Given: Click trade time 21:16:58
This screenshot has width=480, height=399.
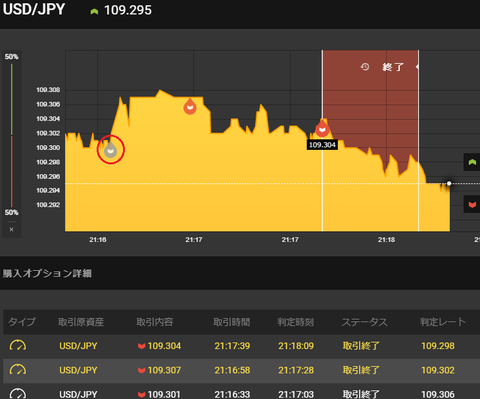Looking at the screenshot, I should tap(232, 370).
